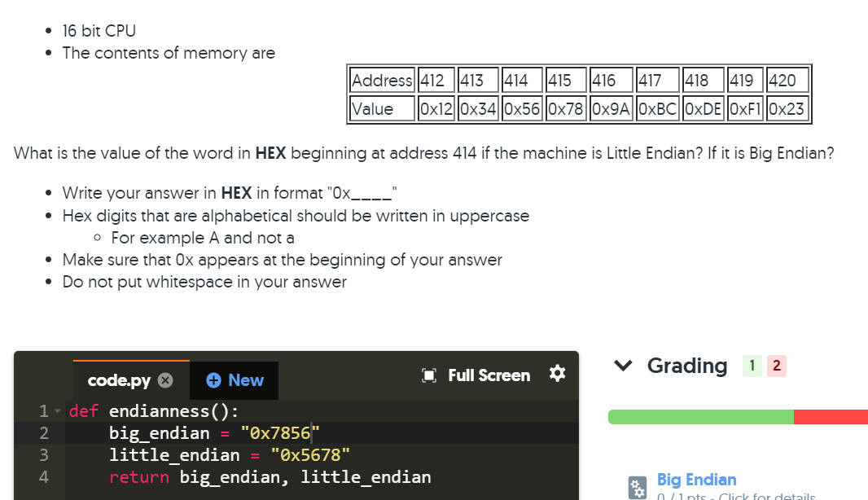Open the Big Endian test details link
This screenshot has width=868, height=500.
pyautogui.click(x=696, y=480)
